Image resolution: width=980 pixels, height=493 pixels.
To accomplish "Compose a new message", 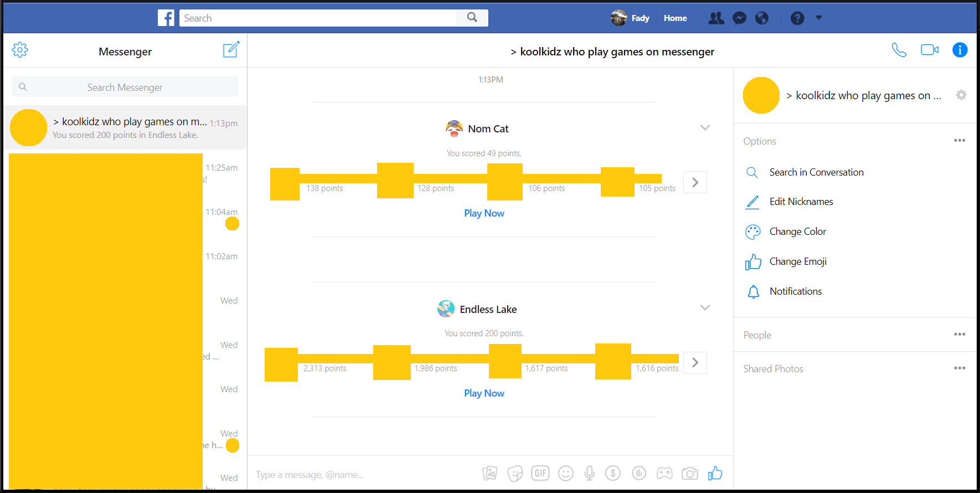I will (231, 49).
